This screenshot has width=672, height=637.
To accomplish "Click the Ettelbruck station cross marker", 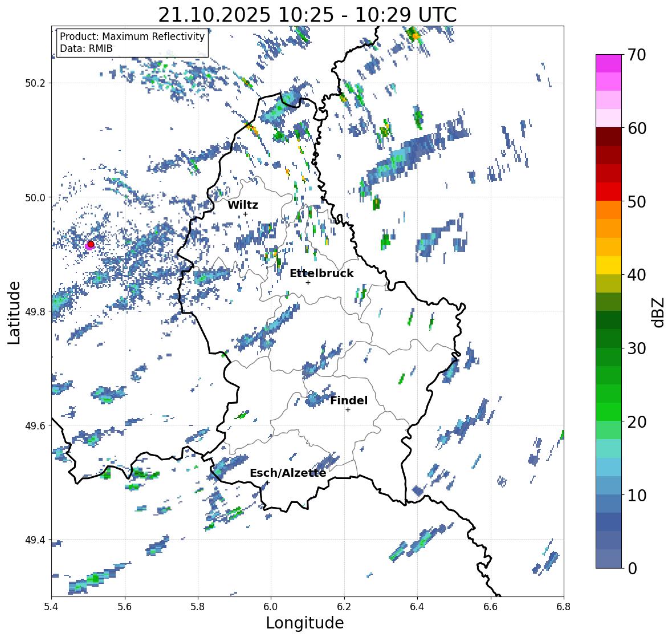I will tap(308, 282).
